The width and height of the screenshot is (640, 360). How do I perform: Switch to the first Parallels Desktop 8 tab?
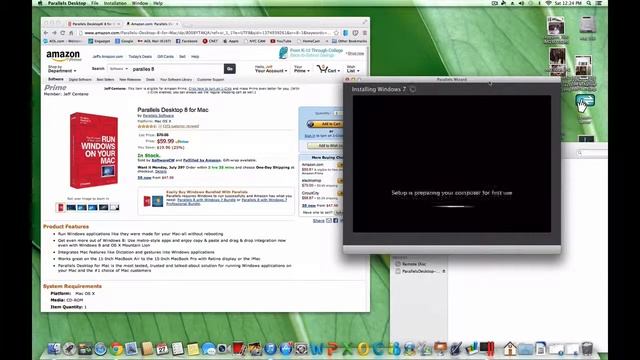click(x=94, y=24)
